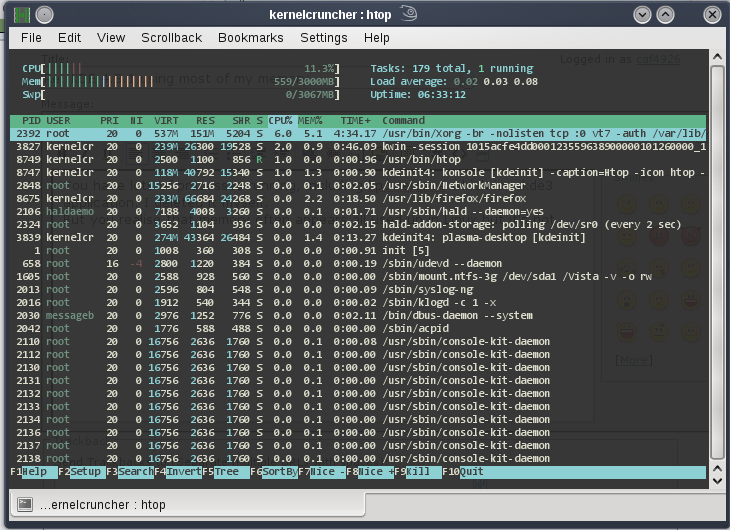Select the hald-addon-storage polling row

coord(358,224)
